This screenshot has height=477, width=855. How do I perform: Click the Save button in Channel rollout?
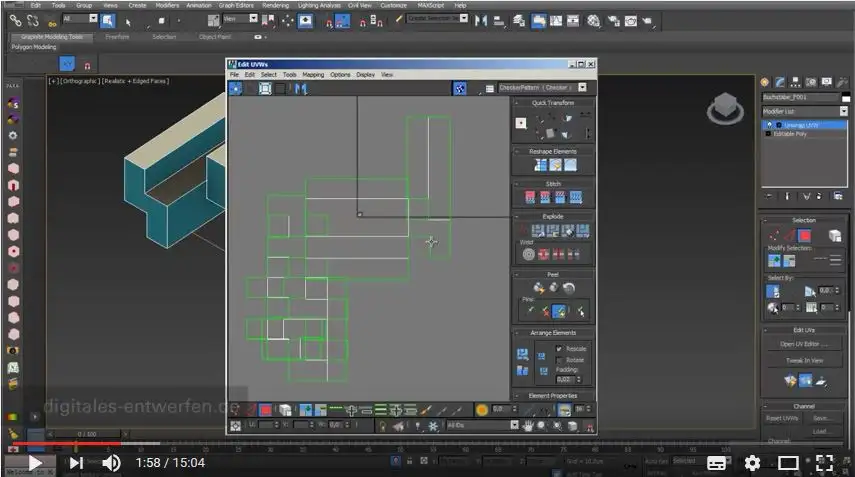click(821, 418)
